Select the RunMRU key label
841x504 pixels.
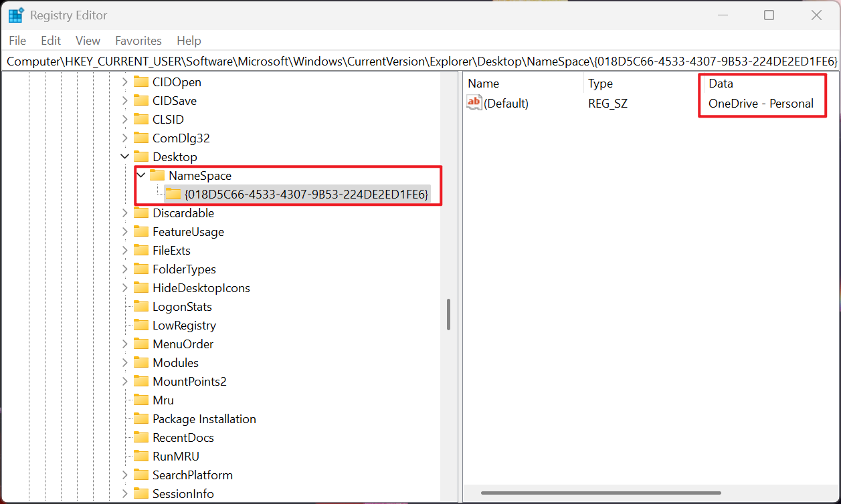(176, 457)
